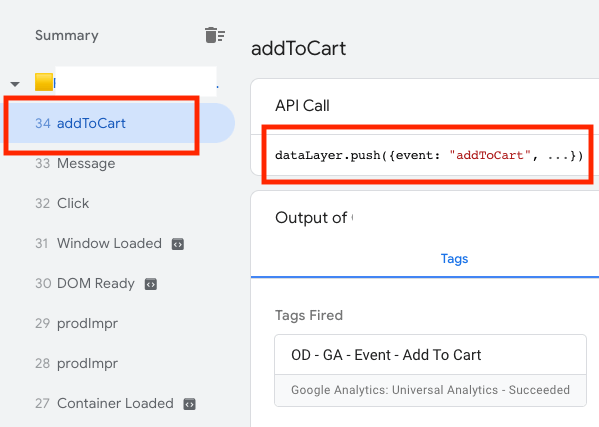Click the redacted container name link
Screen dimensions: 599x427
pos(136,82)
